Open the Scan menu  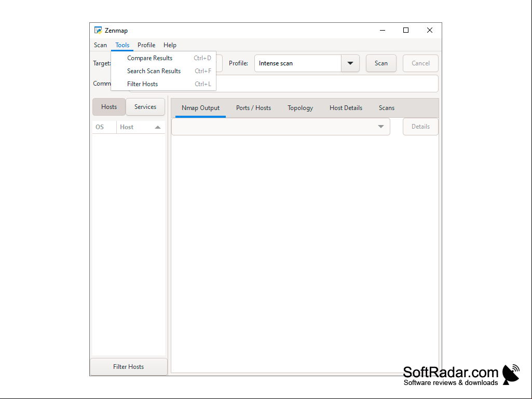click(100, 45)
